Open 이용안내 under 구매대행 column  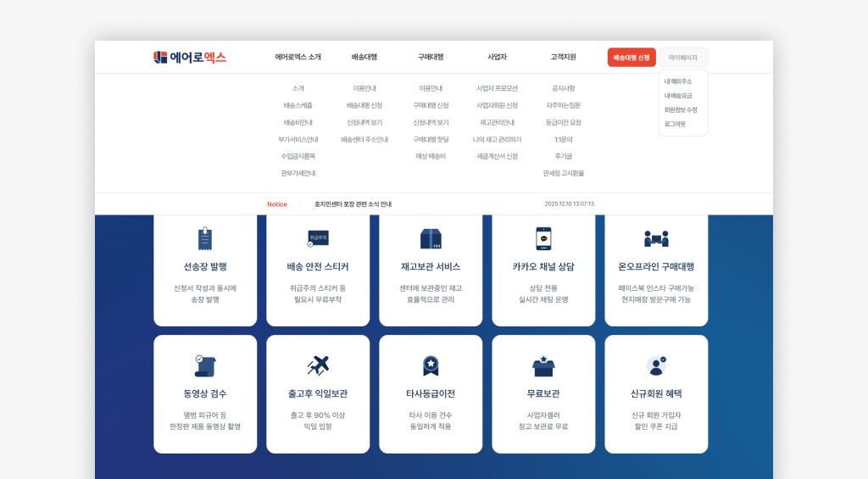coord(431,89)
